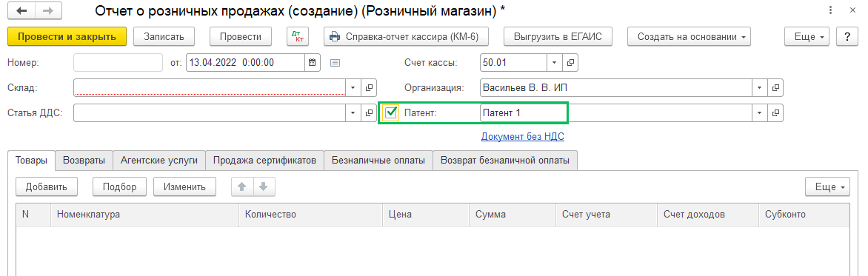Switch to the Возвраты tab
The image size is (868, 276).
[x=84, y=161]
